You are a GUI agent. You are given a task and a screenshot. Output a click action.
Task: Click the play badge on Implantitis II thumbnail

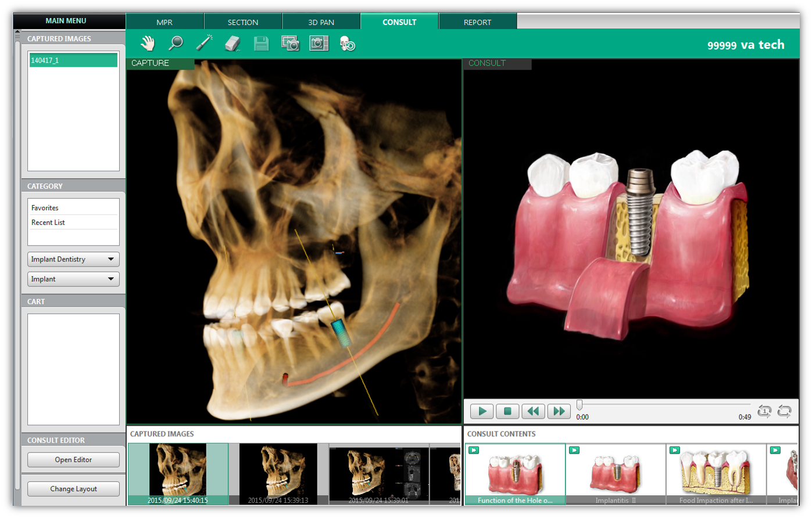click(x=574, y=450)
